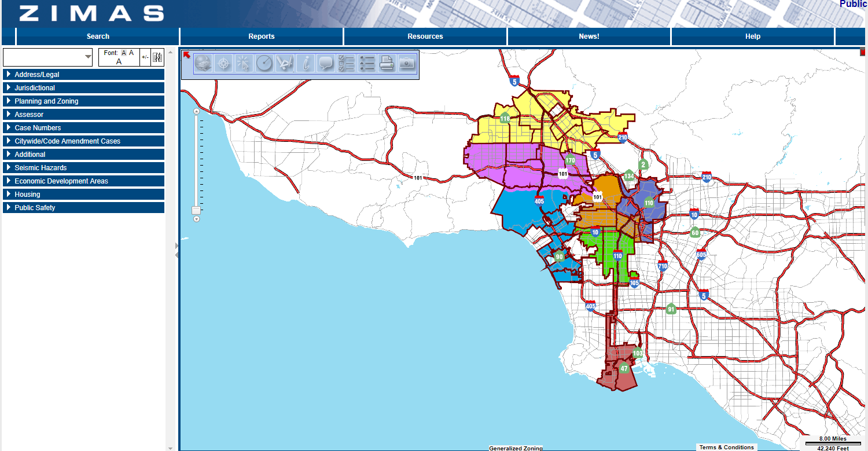The image size is (868, 451).
Task: Click the Identify info tool
Action: (x=304, y=64)
